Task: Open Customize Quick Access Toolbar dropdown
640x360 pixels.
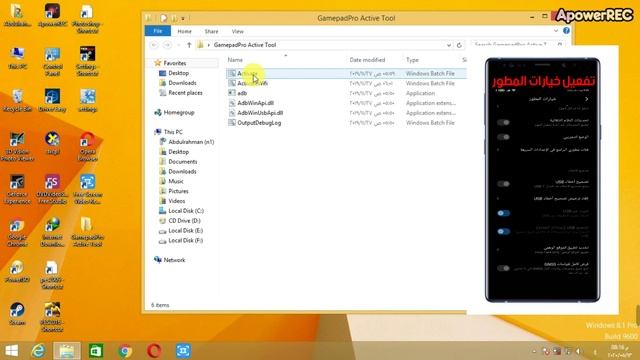Action: click(x=183, y=18)
